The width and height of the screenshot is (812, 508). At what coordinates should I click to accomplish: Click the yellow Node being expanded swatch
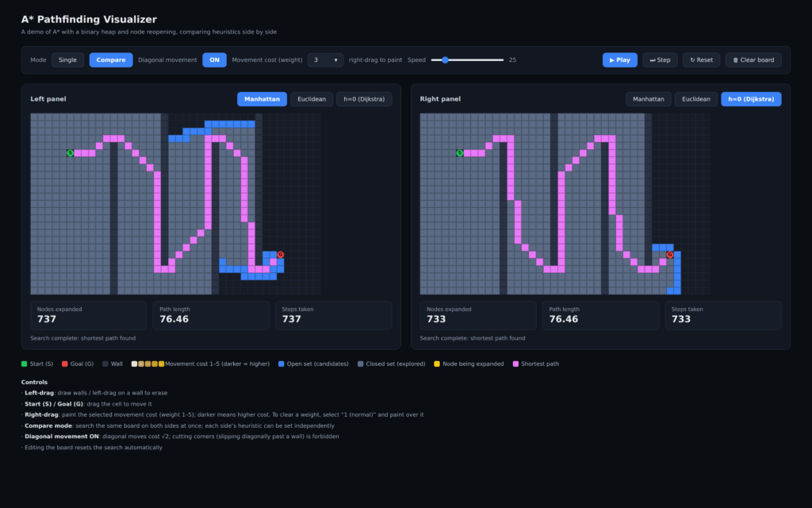(437, 364)
